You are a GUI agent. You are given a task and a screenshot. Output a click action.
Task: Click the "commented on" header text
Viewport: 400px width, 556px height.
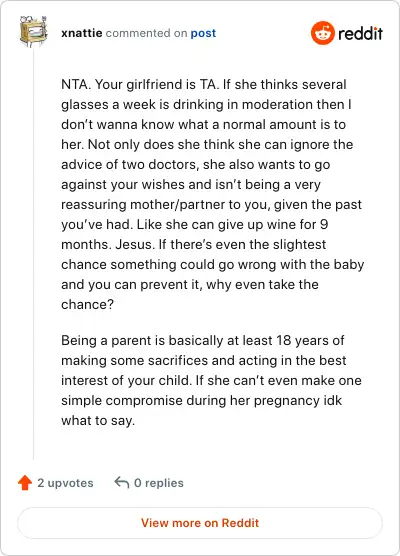(x=146, y=33)
